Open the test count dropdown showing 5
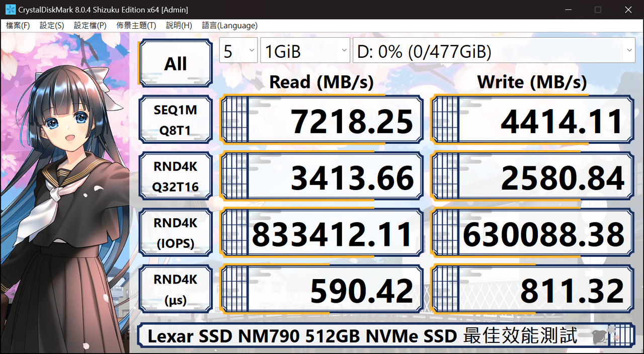644x354 pixels. coord(238,51)
